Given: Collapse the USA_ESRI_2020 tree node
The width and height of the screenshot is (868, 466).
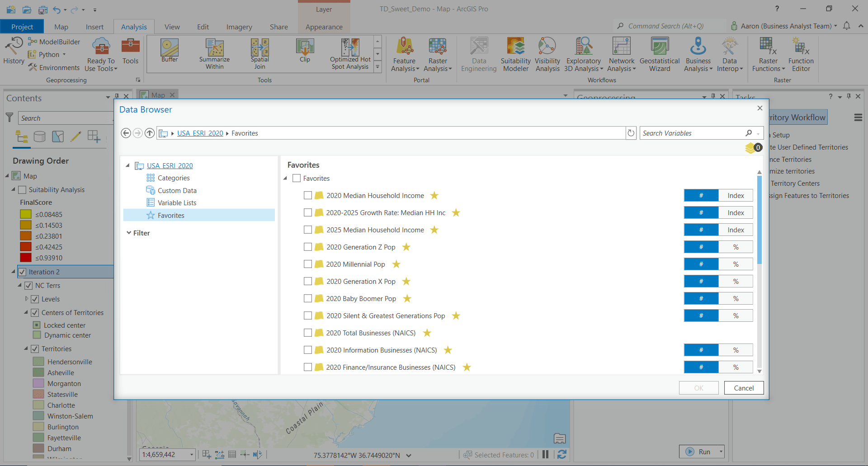Looking at the screenshot, I should (127, 165).
